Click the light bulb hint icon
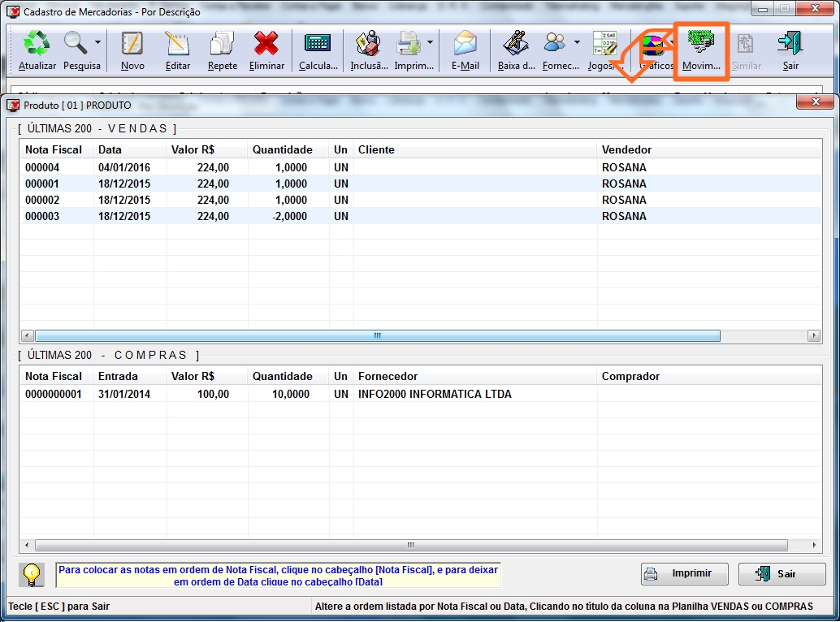Screen dimensions: 840x622 coord(31,574)
